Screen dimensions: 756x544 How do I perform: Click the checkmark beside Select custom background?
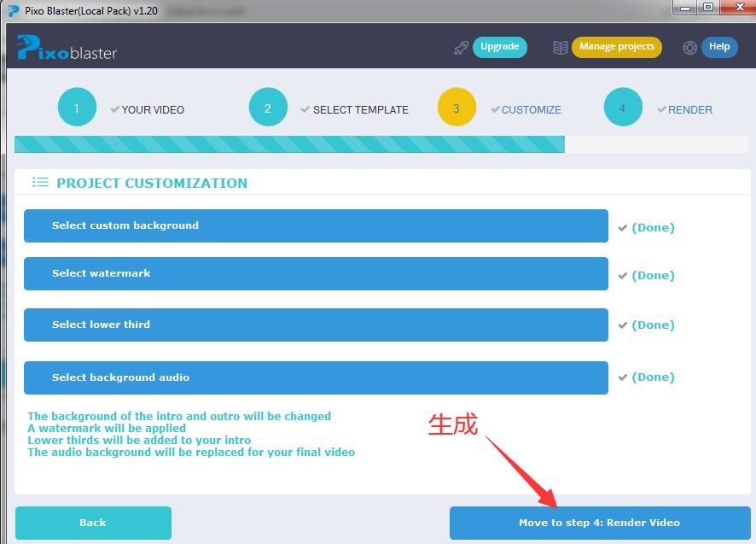click(622, 226)
